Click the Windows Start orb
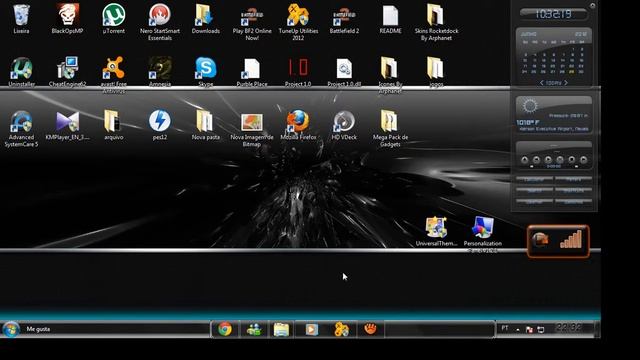 point(11,329)
